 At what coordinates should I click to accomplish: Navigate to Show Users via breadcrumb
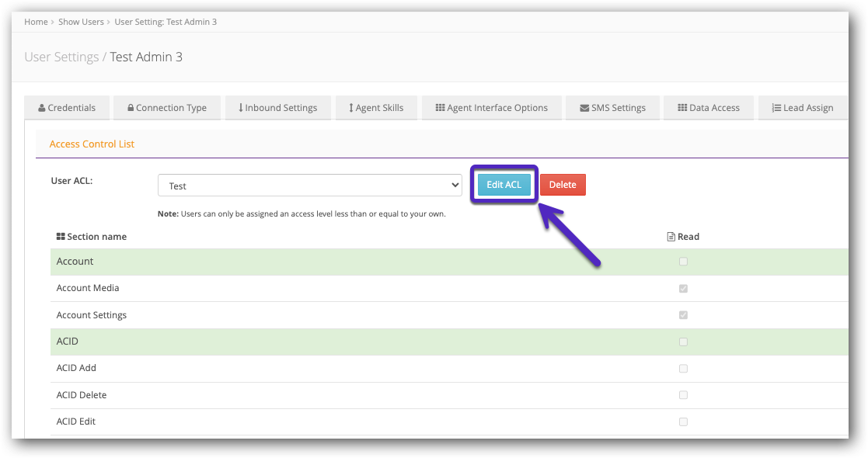pos(81,22)
